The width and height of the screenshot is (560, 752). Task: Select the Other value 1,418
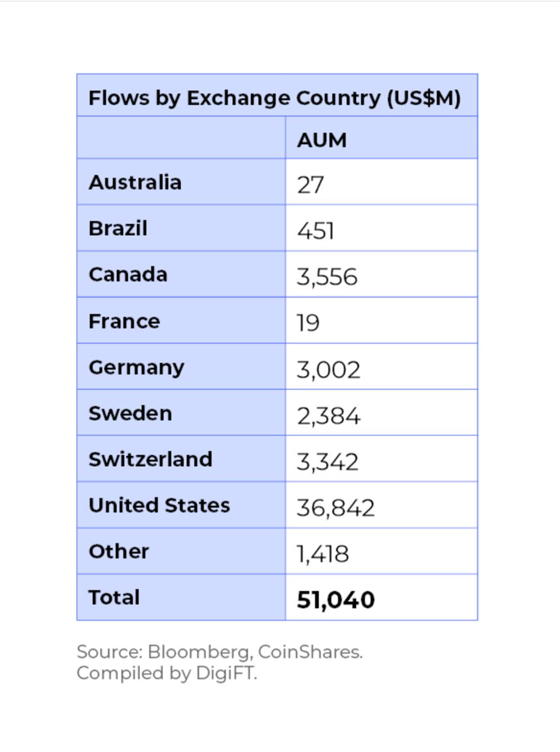tap(323, 554)
